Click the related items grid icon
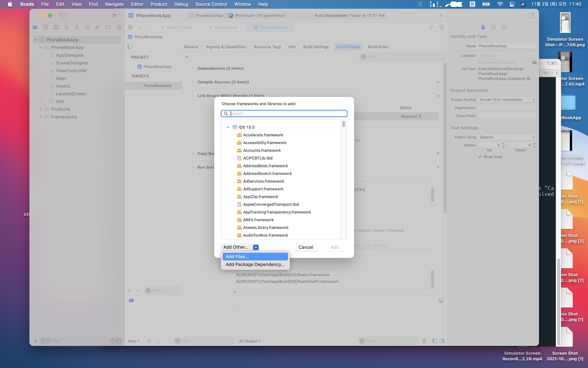Image resolution: width=588 pixels, height=368 pixels. tap(131, 27)
